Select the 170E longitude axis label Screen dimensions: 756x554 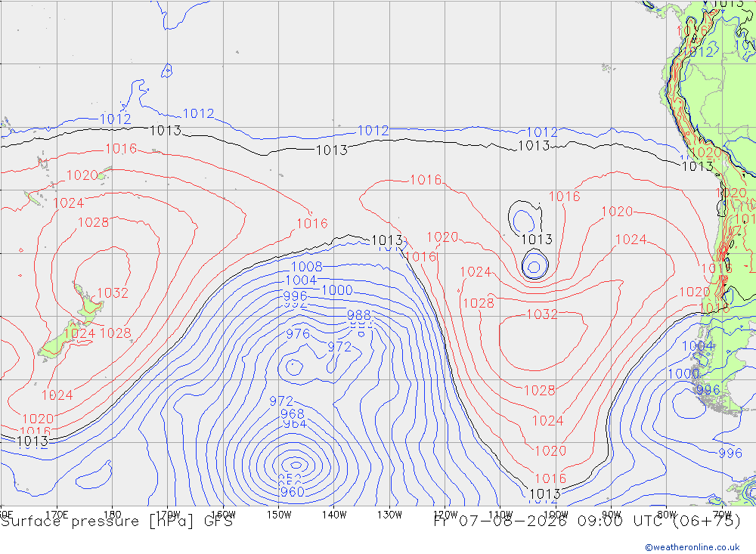[57, 514]
